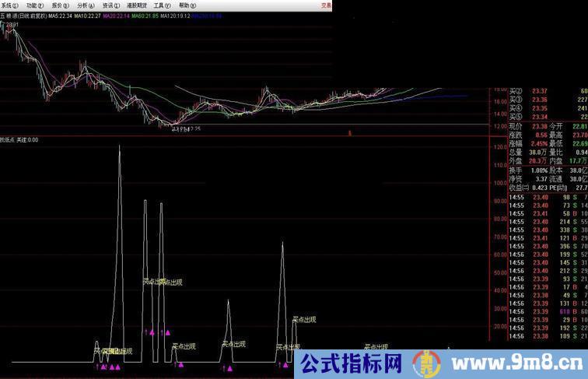Open the 功能 menu

pos(34,5)
